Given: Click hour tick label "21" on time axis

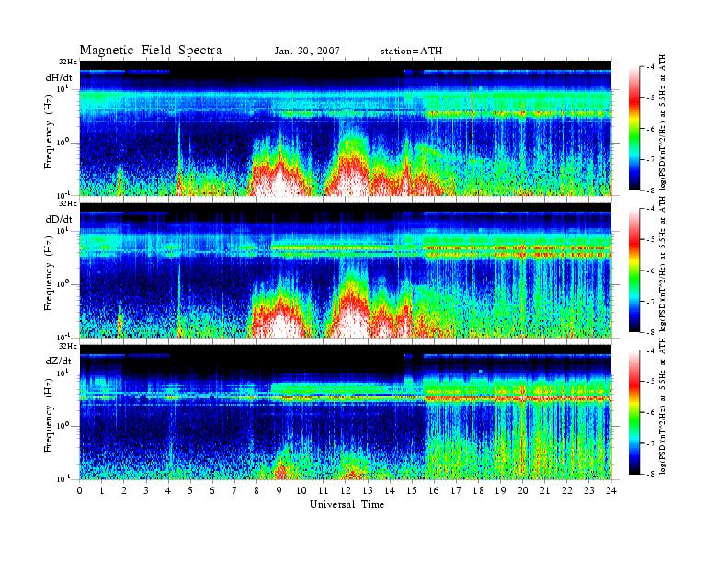Looking at the screenshot, I should (x=544, y=490).
